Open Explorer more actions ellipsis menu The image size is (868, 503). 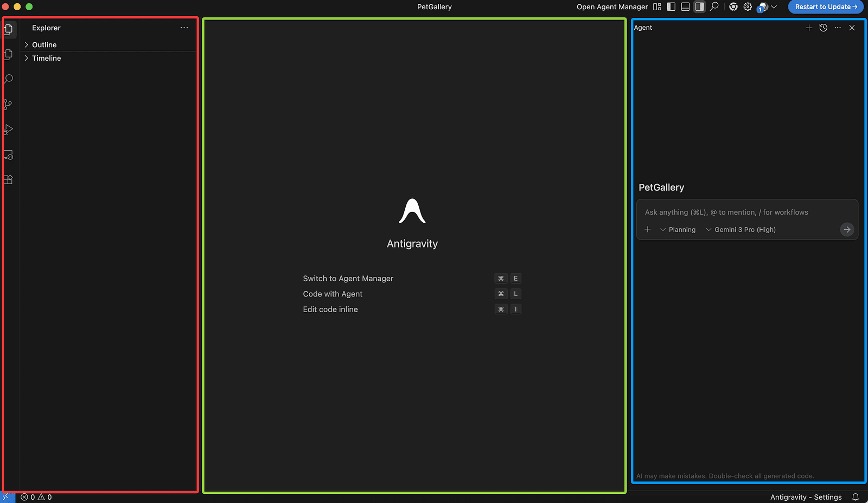[x=184, y=28]
